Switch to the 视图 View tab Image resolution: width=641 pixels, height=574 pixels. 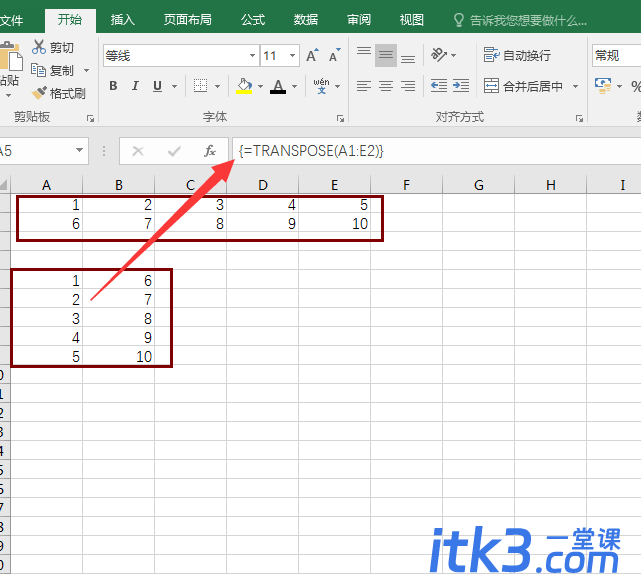pyautogui.click(x=412, y=20)
